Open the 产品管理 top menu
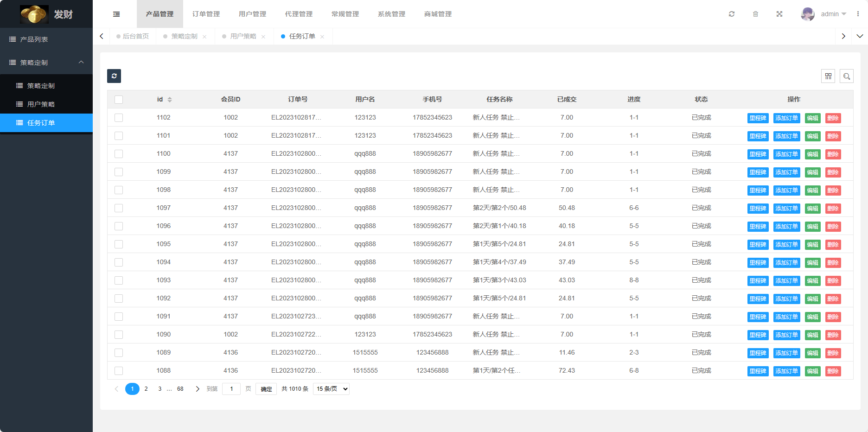The height and width of the screenshot is (432, 868). (160, 14)
